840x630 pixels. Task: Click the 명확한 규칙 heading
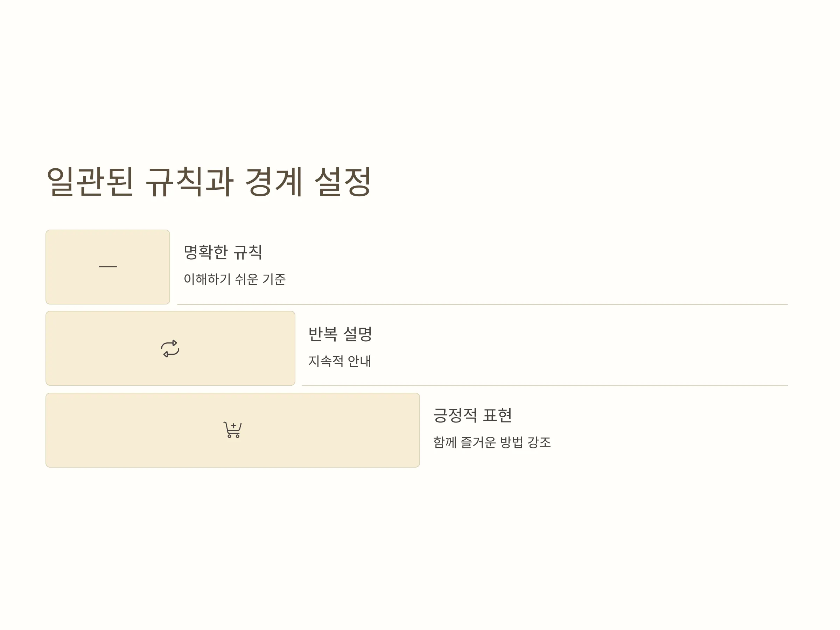coord(223,252)
